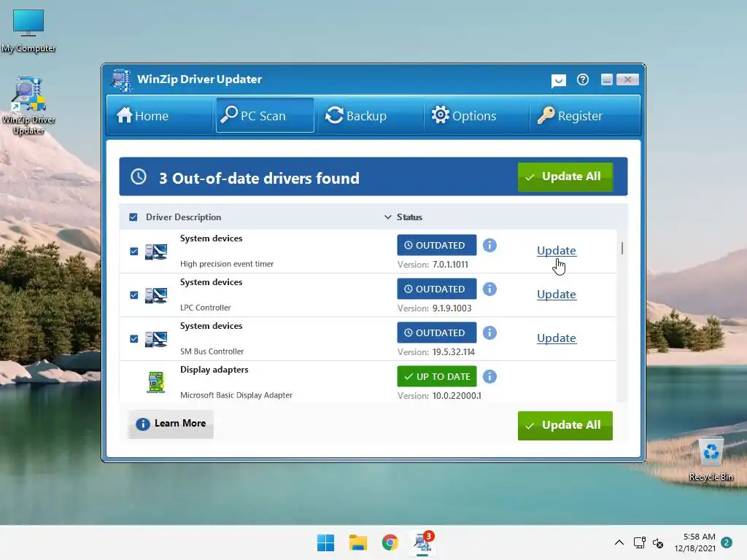Click the SM Bus Controller device icon

point(156,339)
